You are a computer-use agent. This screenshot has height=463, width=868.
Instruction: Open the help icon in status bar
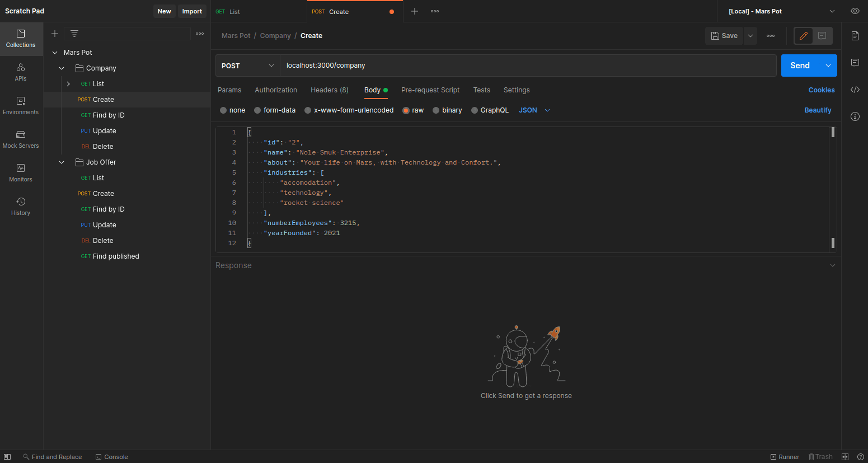coord(861,457)
